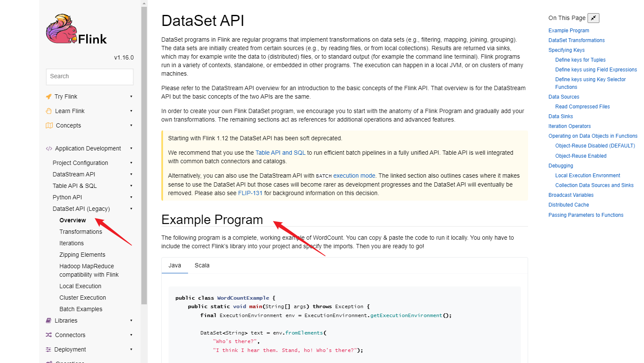Image resolution: width=644 pixels, height=363 pixels.
Task: Open the Batch Examples page
Action: coord(81,309)
